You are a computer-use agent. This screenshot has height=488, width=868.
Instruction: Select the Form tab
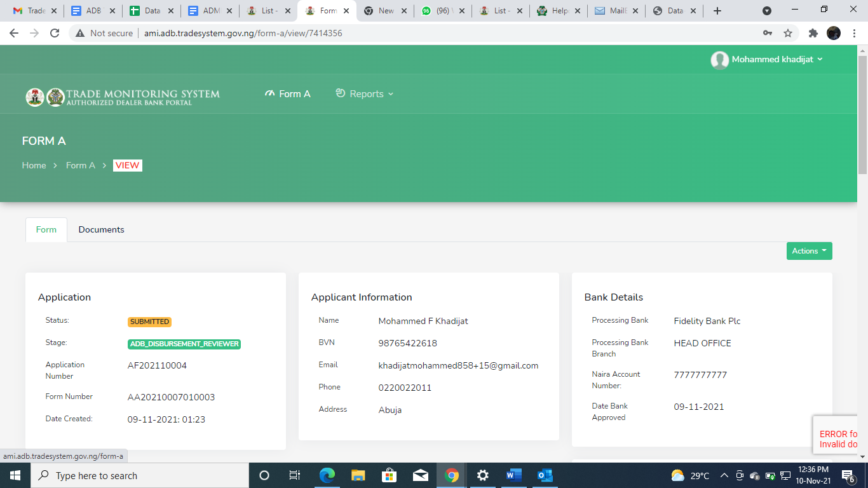click(x=46, y=229)
